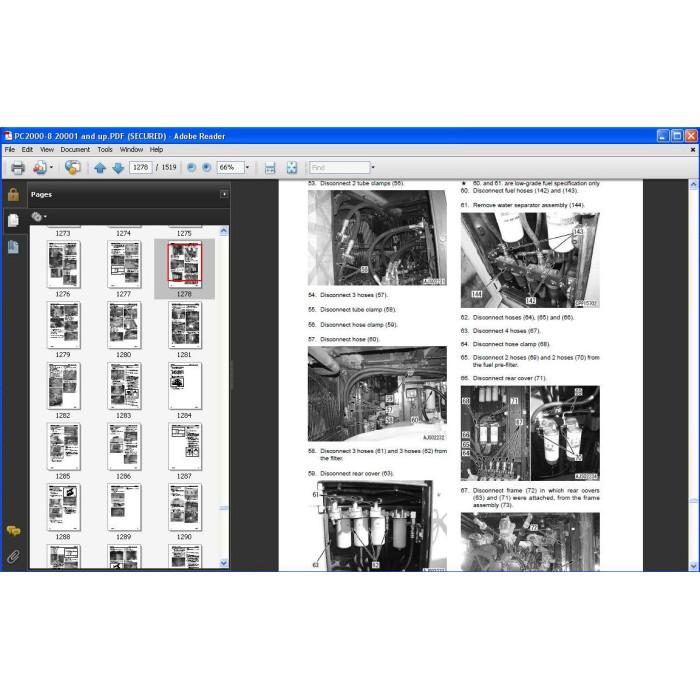Click the Adobe Reader title bar PDF icon

coord(8,136)
